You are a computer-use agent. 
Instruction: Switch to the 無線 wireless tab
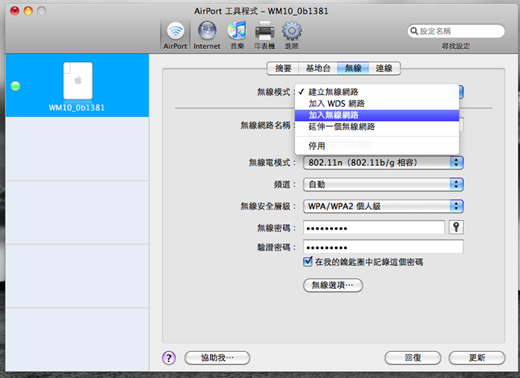click(353, 68)
